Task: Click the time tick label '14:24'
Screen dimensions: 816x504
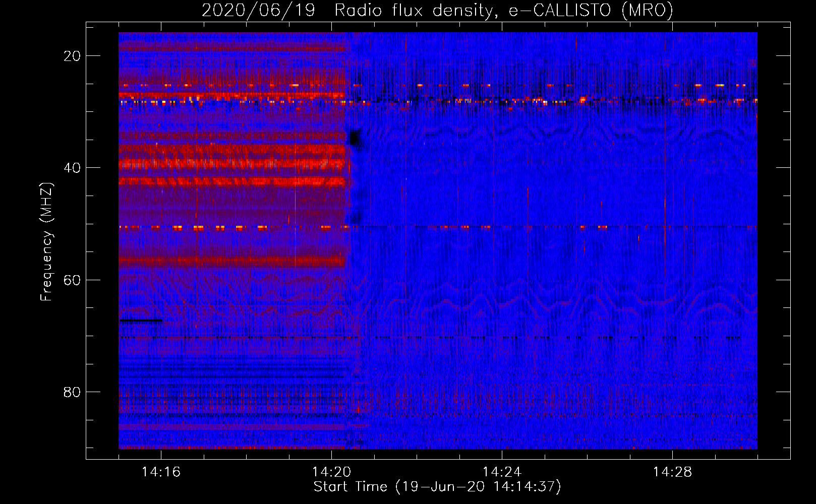Action: [502, 472]
